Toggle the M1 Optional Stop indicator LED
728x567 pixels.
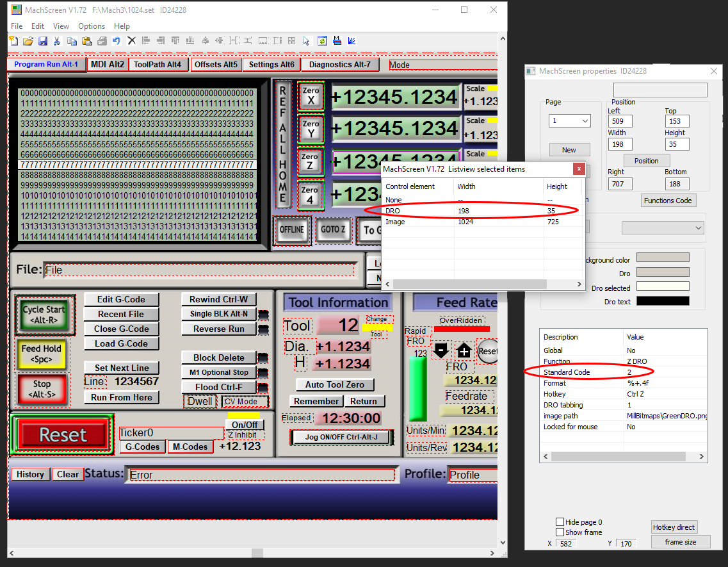coord(263,373)
